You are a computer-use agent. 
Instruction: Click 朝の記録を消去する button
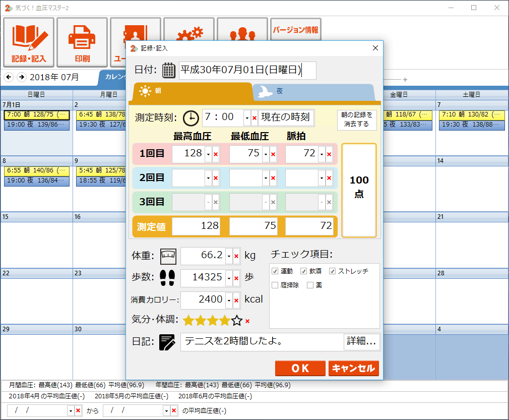[x=357, y=119]
